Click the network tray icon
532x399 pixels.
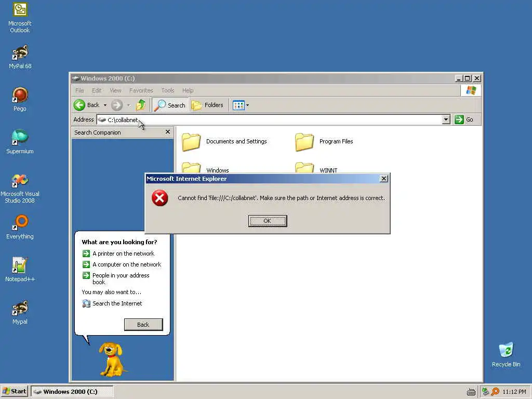485,392
